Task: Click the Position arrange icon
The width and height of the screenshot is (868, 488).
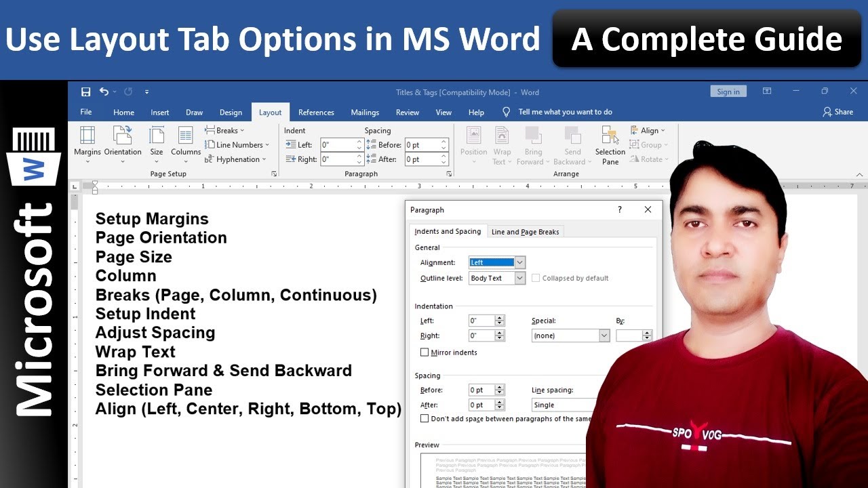Action: point(474,145)
